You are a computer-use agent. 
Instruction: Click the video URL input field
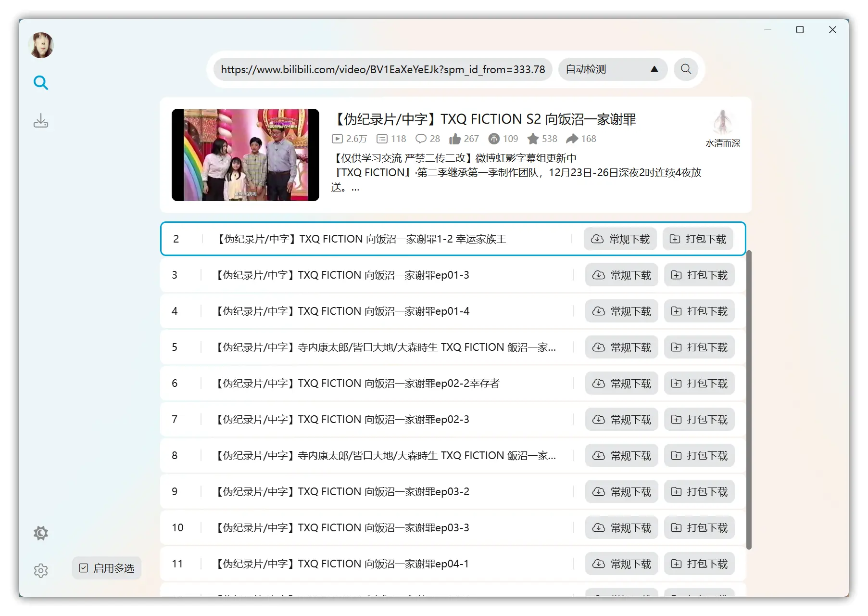pyautogui.click(x=383, y=69)
